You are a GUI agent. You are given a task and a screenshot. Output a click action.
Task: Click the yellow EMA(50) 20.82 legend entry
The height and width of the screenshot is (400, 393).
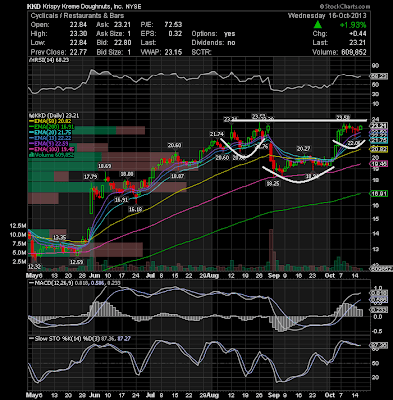tap(51, 121)
